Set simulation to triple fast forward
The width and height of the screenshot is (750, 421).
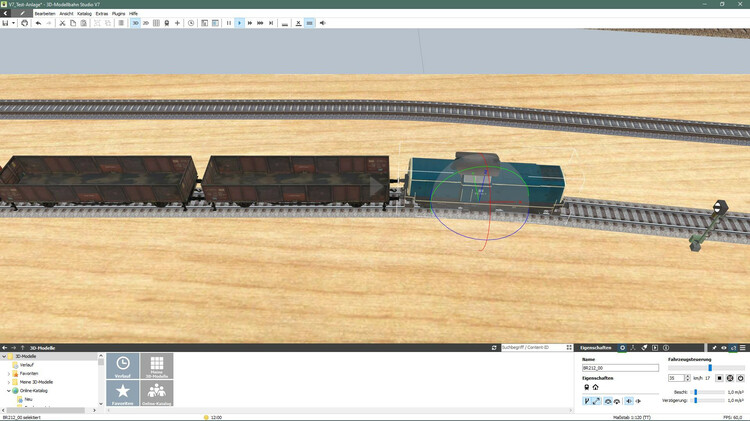(260, 23)
